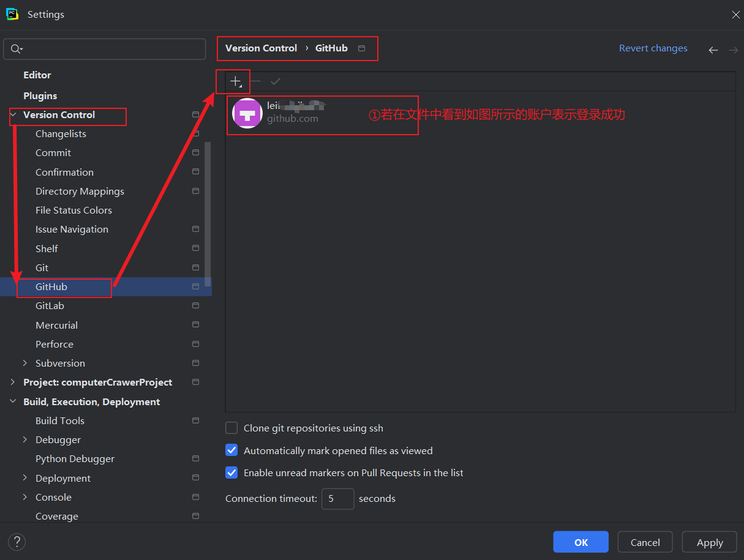This screenshot has width=744, height=560.
Task: Click project icon next to GitLab
Action: click(196, 305)
